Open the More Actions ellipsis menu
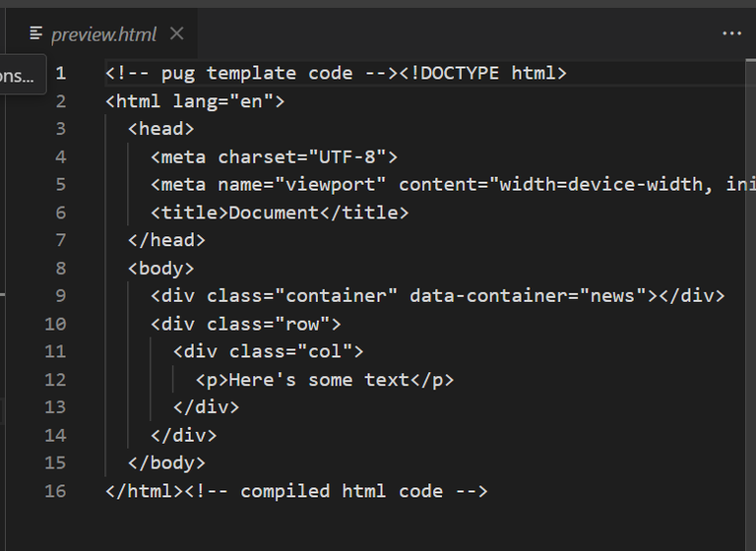 [x=731, y=33]
